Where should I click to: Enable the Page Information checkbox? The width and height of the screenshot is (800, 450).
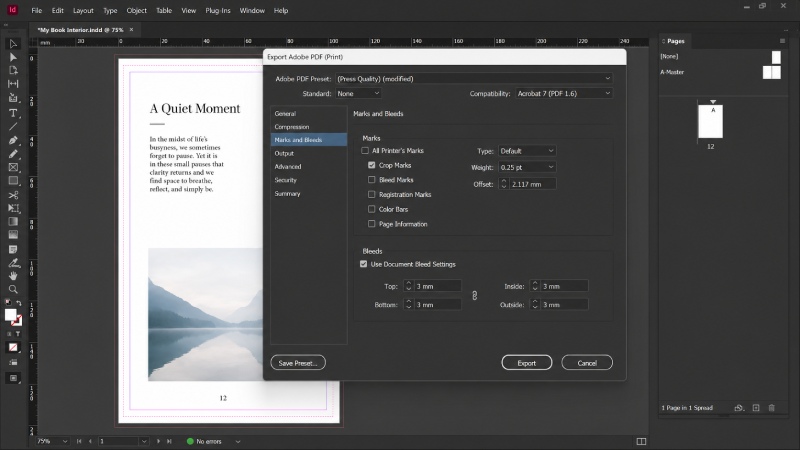point(371,224)
